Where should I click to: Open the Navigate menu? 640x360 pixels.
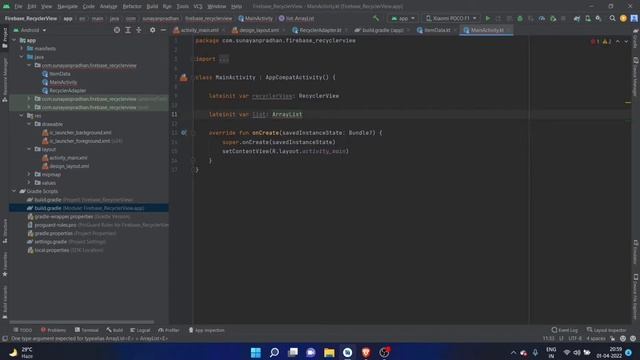[67, 7]
